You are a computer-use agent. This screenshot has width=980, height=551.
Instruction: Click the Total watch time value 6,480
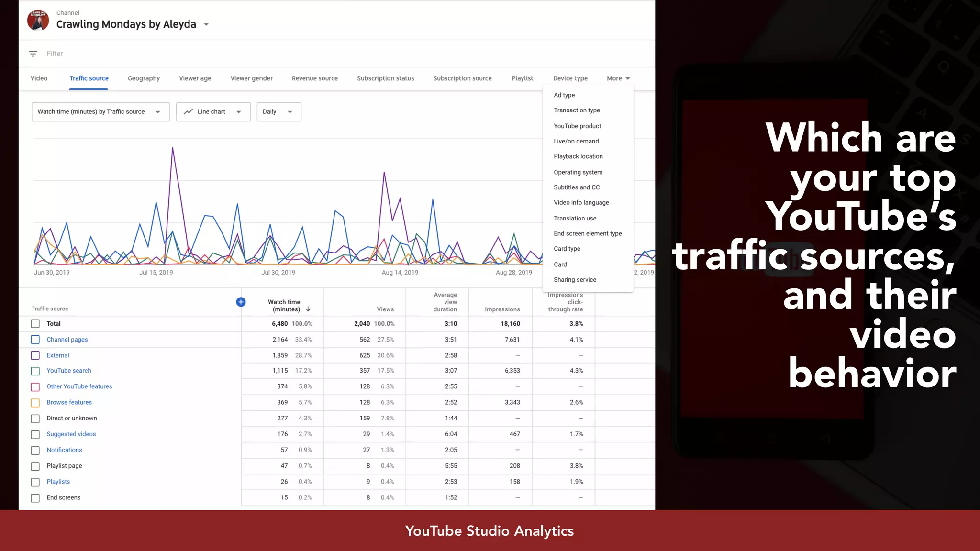[280, 324]
